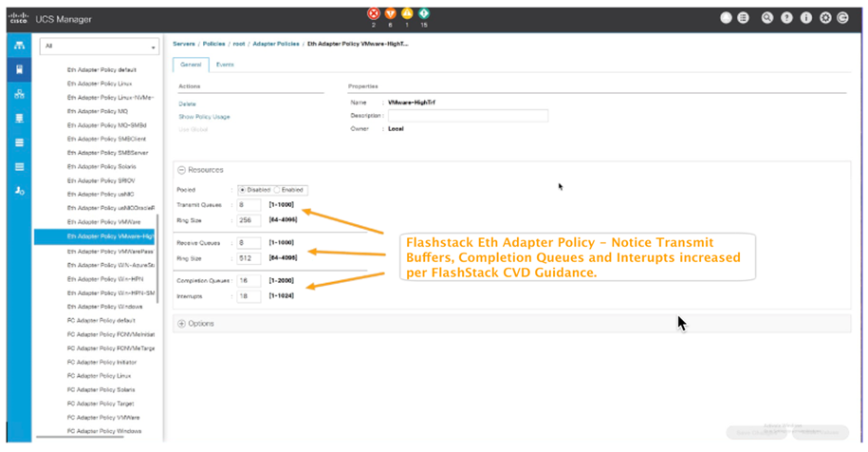
Task: Open the help question mark icon
Action: coord(786,18)
